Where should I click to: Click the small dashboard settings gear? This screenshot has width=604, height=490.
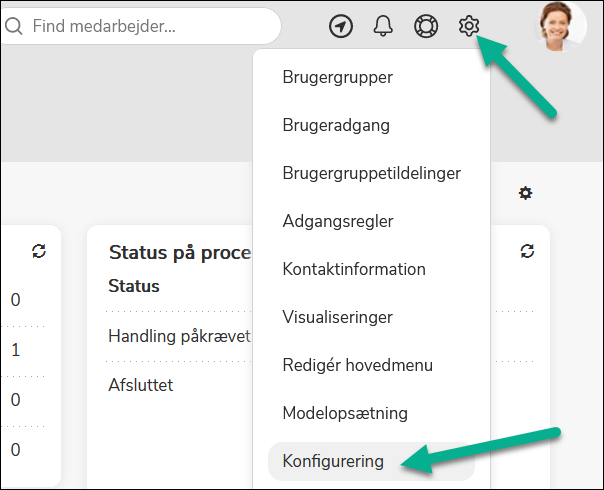(525, 193)
